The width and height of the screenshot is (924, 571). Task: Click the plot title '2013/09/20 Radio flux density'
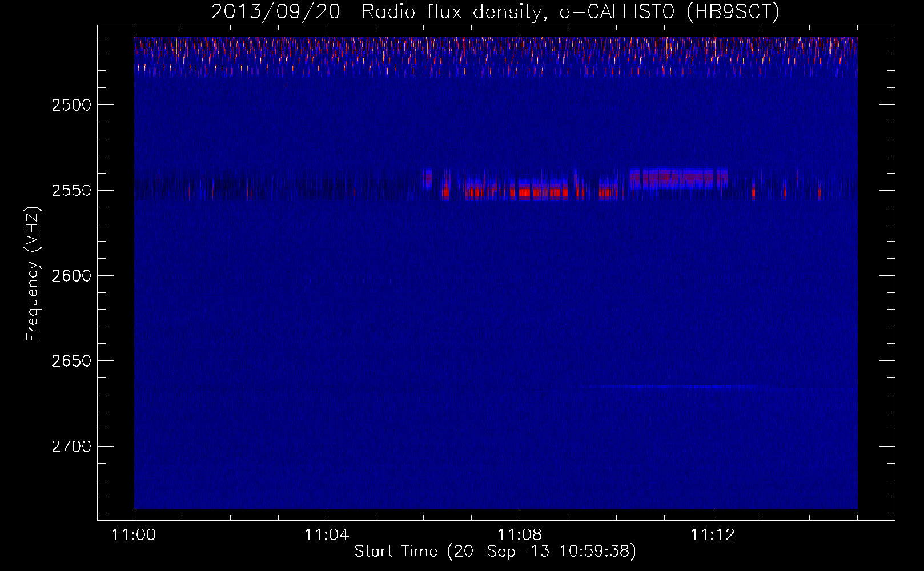click(x=495, y=11)
